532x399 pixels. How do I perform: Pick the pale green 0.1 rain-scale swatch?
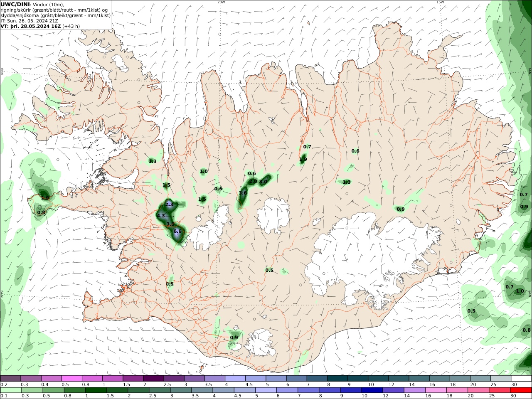(11, 390)
